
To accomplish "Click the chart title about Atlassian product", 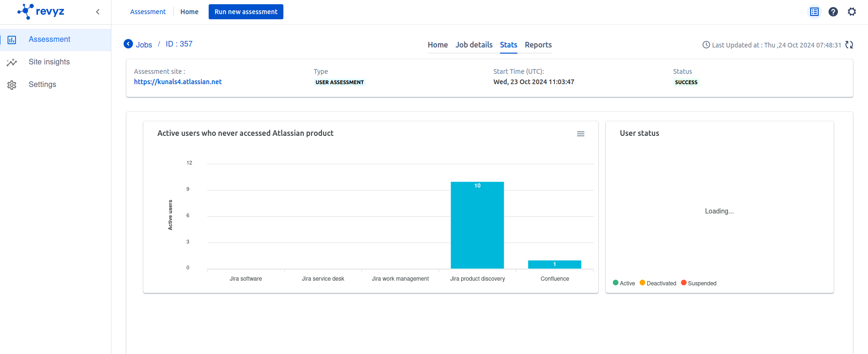I will [245, 134].
